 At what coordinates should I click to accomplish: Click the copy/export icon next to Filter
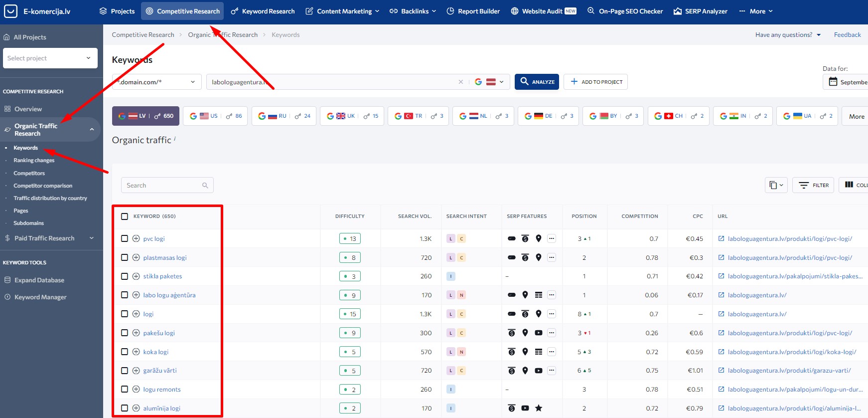point(776,185)
